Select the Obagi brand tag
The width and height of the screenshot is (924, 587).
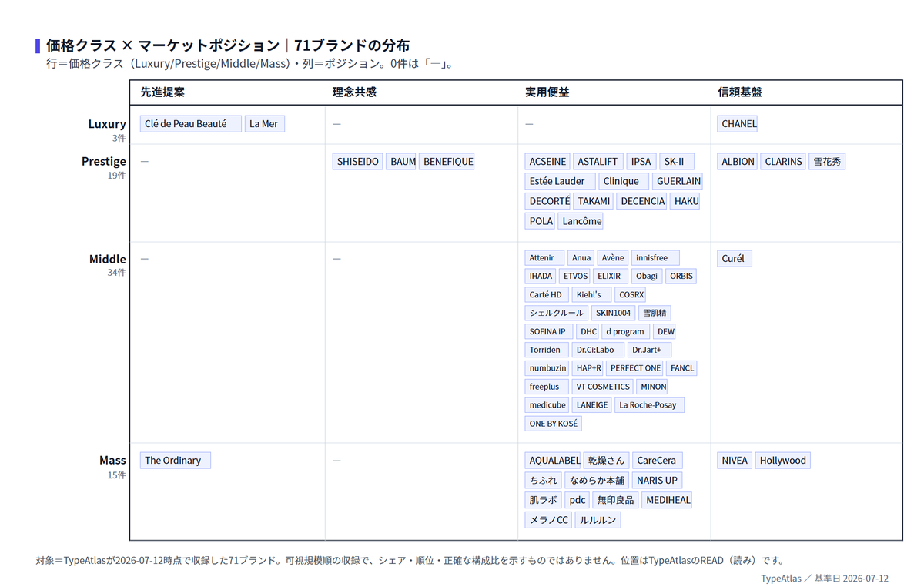(647, 276)
